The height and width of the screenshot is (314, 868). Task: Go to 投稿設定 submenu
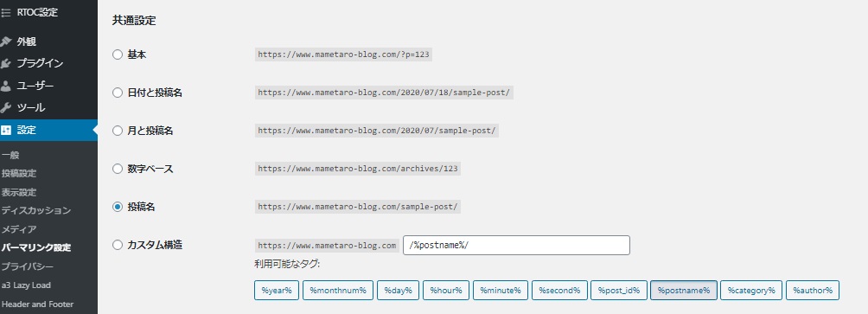tap(19, 173)
